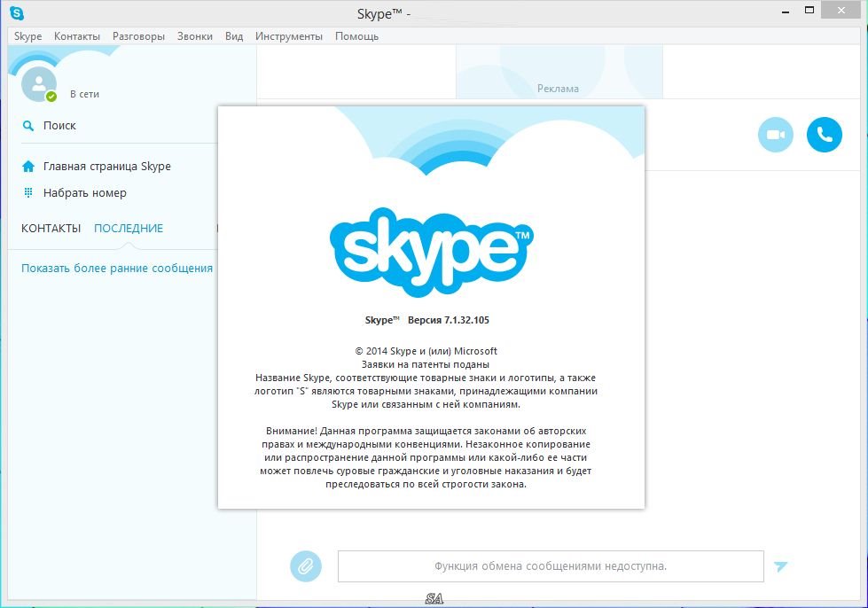Switch to the КОНТАКТЫ tab

51,228
